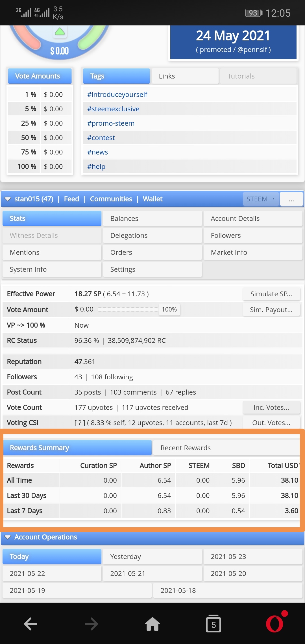Open the #news tag link
The width and height of the screenshot is (305, 644).
tap(97, 152)
